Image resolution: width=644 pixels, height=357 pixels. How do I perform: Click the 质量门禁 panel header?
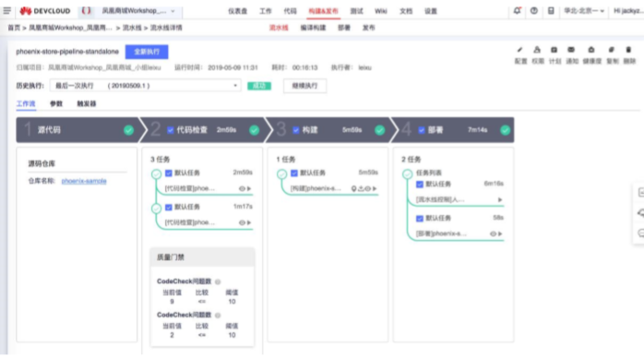[x=202, y=257]
